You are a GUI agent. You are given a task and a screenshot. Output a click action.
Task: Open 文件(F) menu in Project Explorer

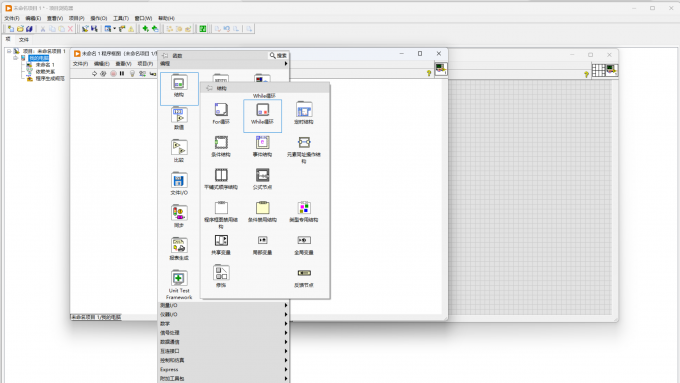pyautogui.click(x=12, y=18)
